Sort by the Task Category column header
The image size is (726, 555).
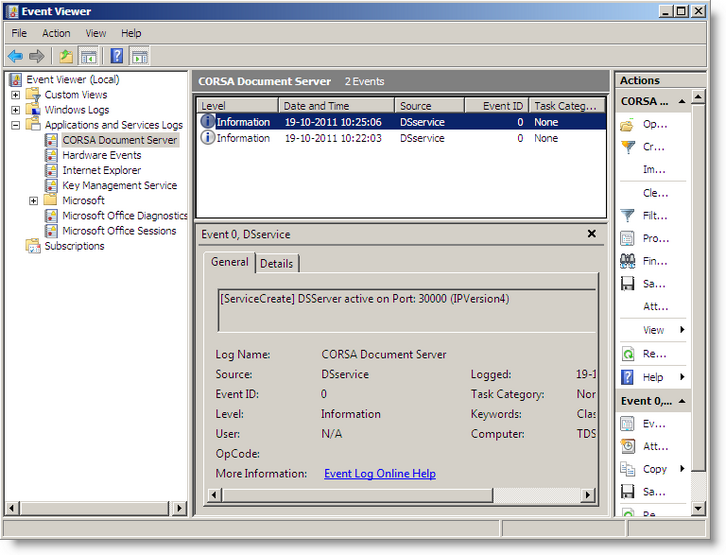(568, 106)
